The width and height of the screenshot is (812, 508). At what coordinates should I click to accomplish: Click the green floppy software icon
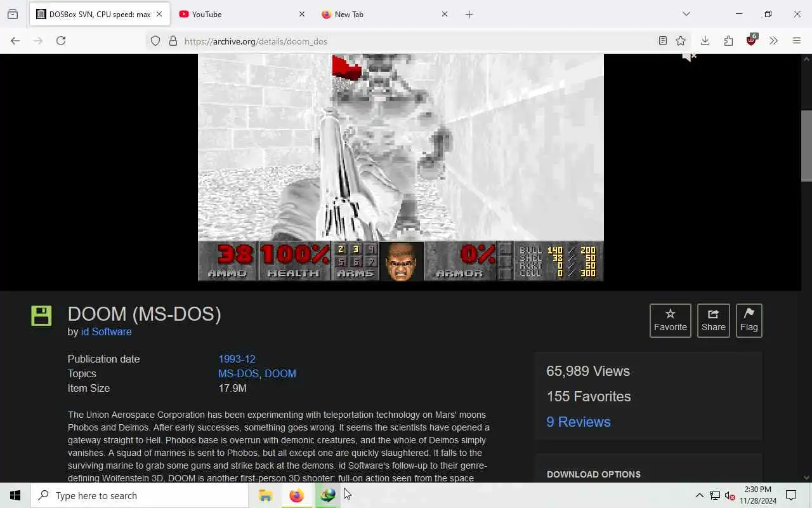41,316
